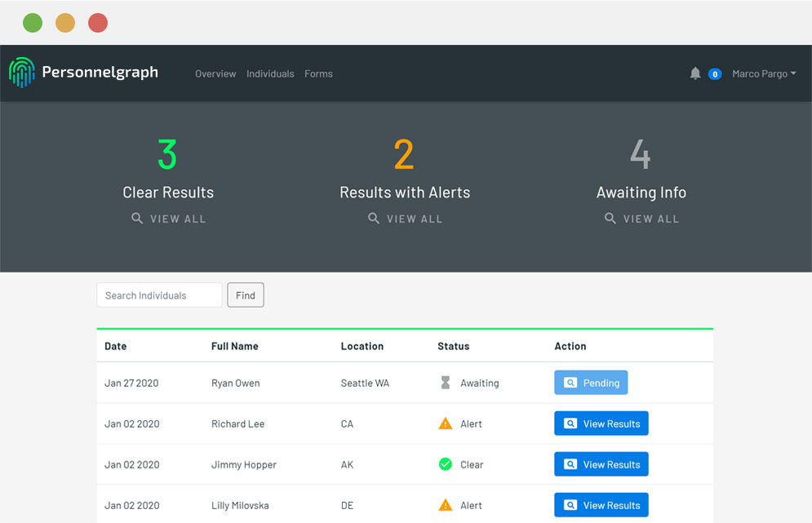View Results for Richard Lee
This screenshot has width=812, height=523.
[x=601, y=423]
